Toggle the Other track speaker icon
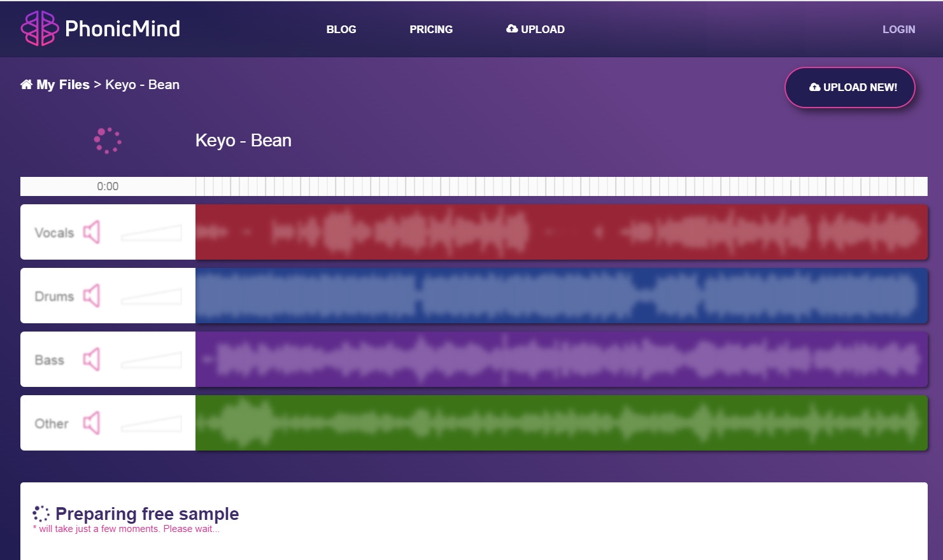 [x=92, y=423]
